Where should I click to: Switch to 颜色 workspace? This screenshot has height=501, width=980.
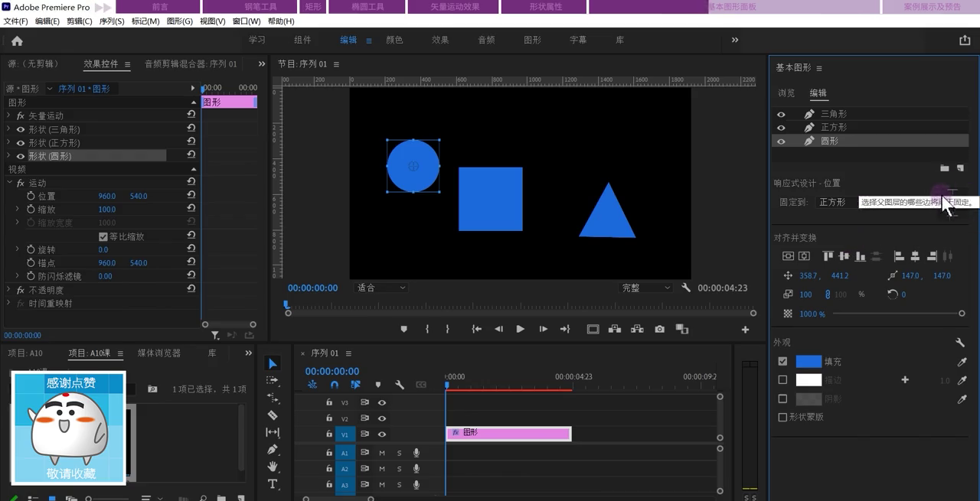[394, 40]
